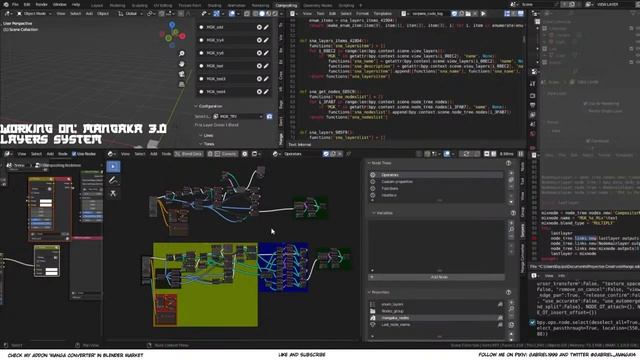This screenshot has height=360, width=640.
Task: Toggle viewport overlays button
Action: (x=233, y=13)
